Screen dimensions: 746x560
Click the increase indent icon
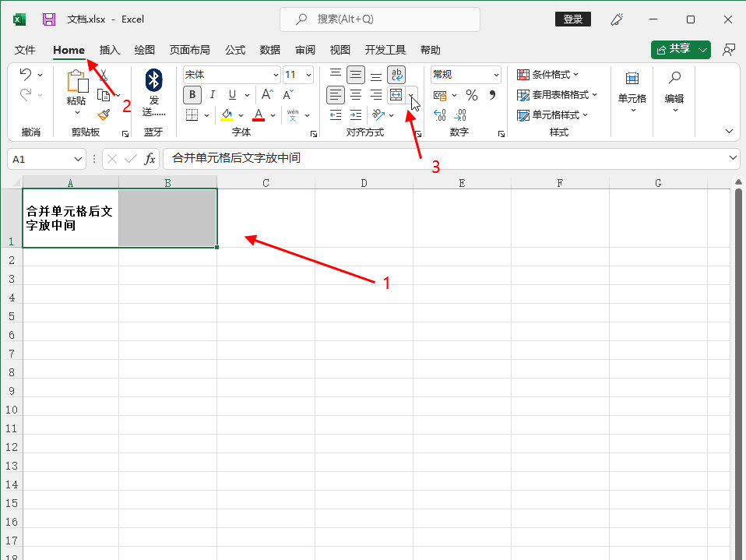(x=356, y=114)
